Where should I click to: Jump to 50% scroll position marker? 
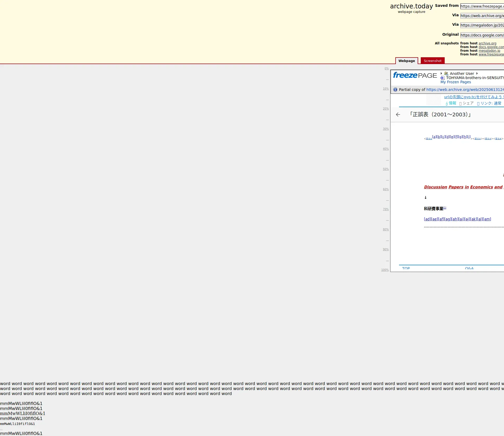(385, 169)
